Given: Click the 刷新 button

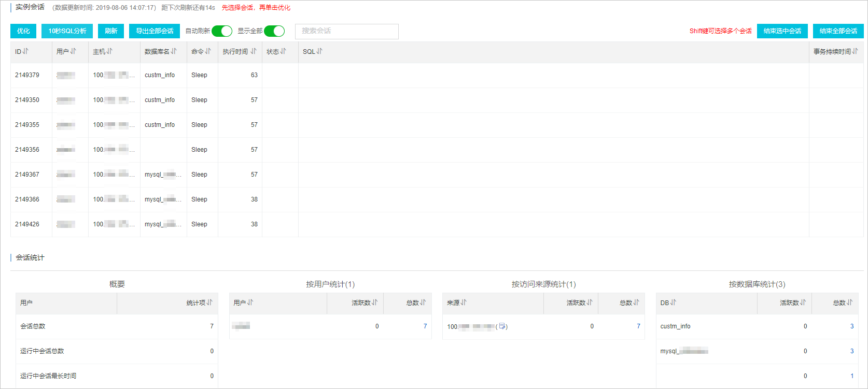Looking at the screenshot, I should coord(111,31).
